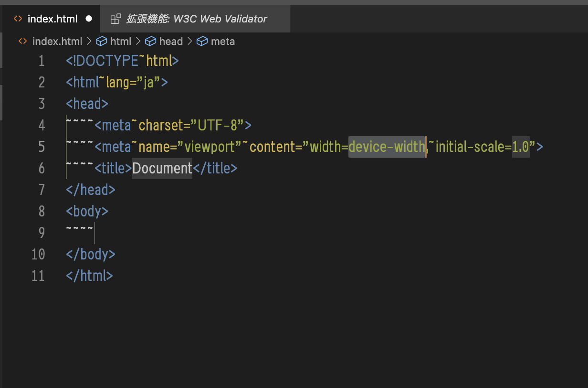
Task: Select the head breadcrumb item
Action: [x=171, y=42]
